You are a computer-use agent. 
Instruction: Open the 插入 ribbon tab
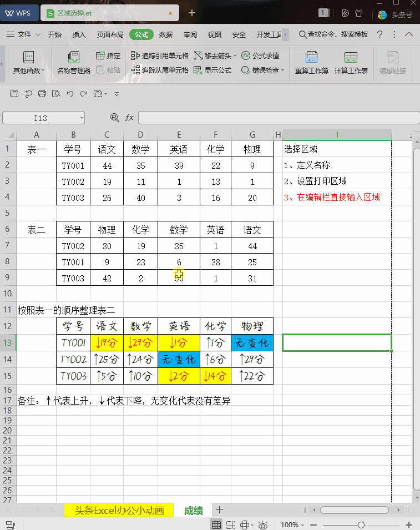click(x=79, y=34)
